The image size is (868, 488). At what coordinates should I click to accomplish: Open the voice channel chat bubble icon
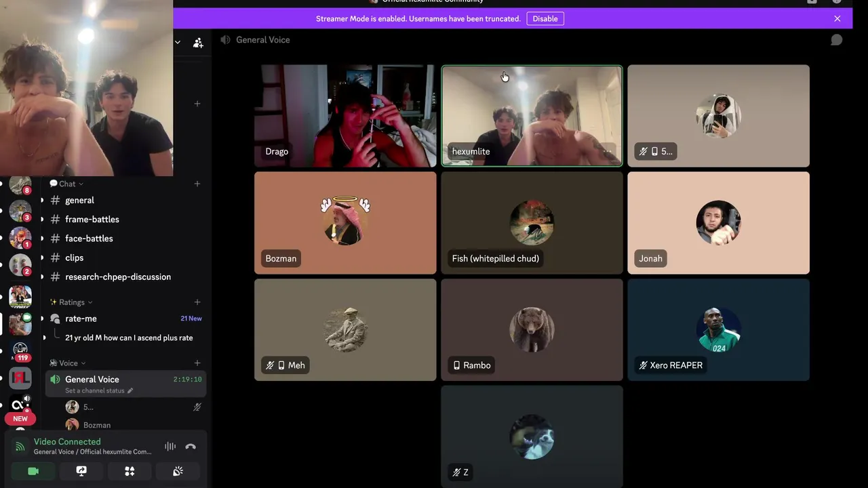(836, 40)
